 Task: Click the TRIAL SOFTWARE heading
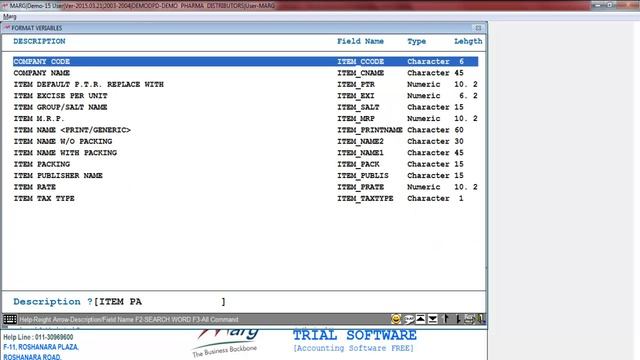pyautogui.click(x=354, y=335)
